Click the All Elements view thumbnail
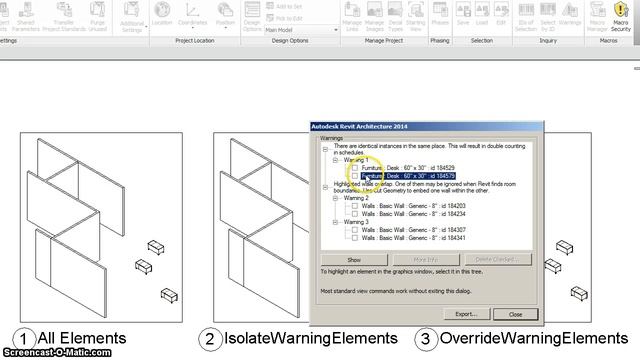 101,227
